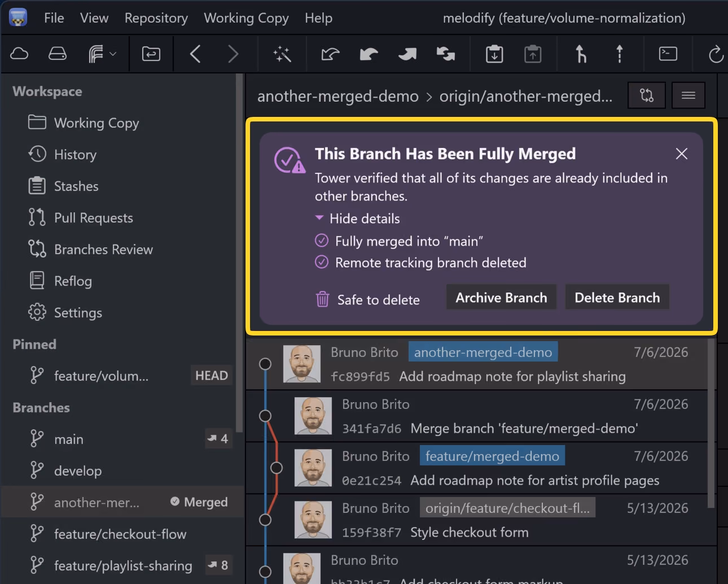This screenshot has width=728, height=584.
Task: Open the hamburger view options button
Action: tap(688, 95)
